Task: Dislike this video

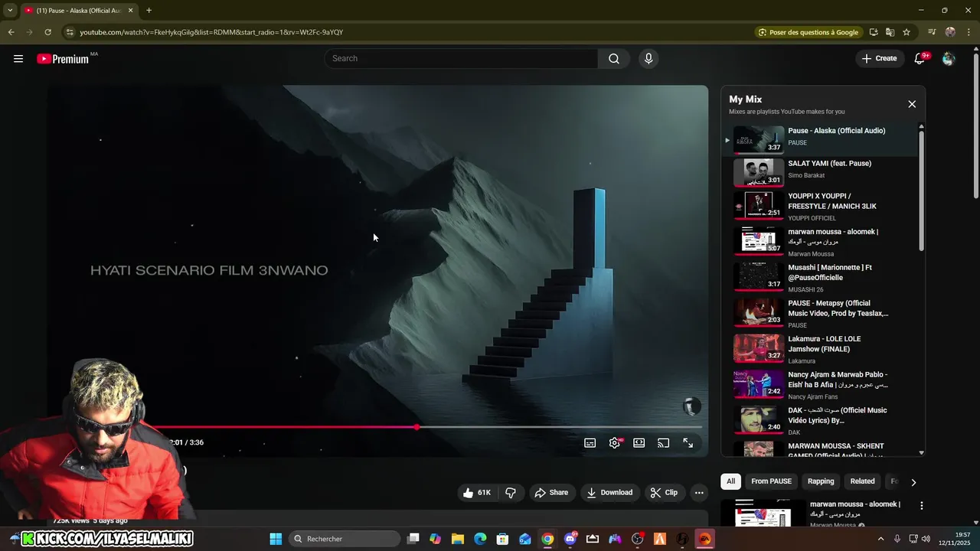Action: click(x=511, y=493)
